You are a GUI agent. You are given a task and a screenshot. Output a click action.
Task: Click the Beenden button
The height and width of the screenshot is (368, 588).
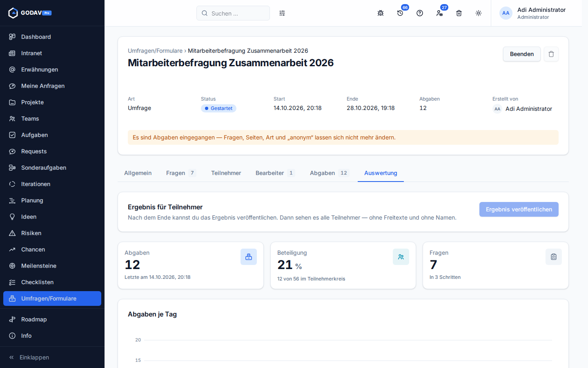[522, 54]
